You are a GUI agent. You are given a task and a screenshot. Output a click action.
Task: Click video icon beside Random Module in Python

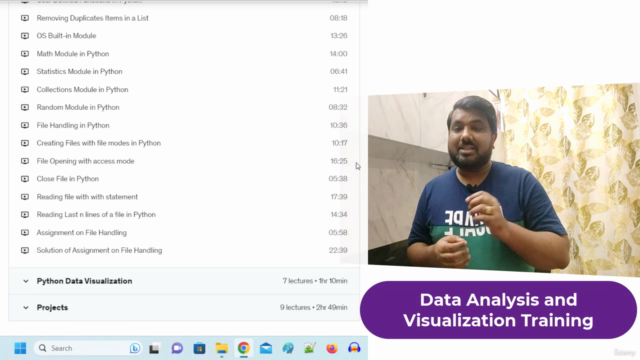[x=25, y=107]
